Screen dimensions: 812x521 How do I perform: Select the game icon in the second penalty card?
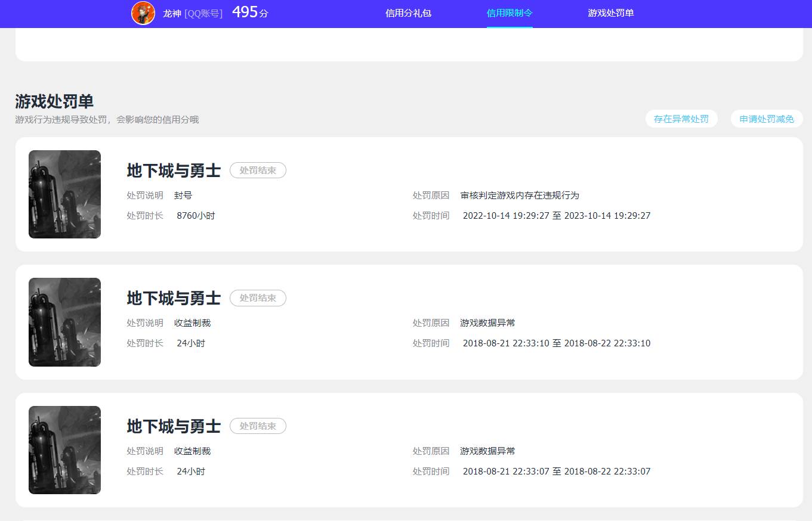click(x=64, y=322)
